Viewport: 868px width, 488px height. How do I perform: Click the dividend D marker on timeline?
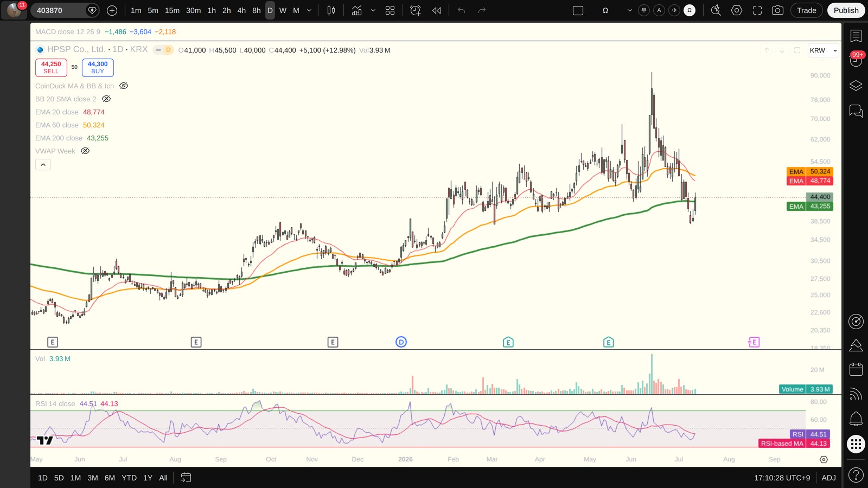(x=401, y=342)
